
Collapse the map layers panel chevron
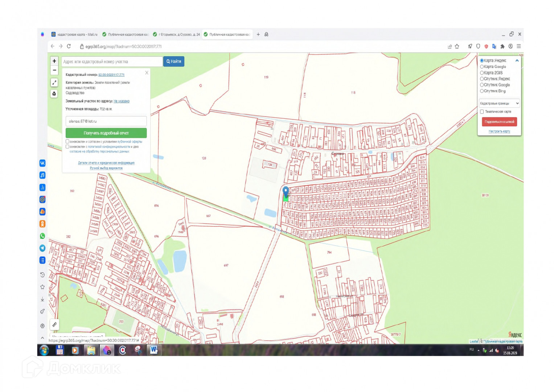pos(517,61)
